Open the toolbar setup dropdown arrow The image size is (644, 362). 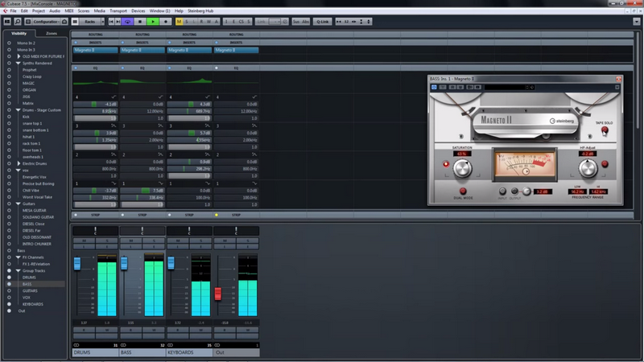coord(636,22)
